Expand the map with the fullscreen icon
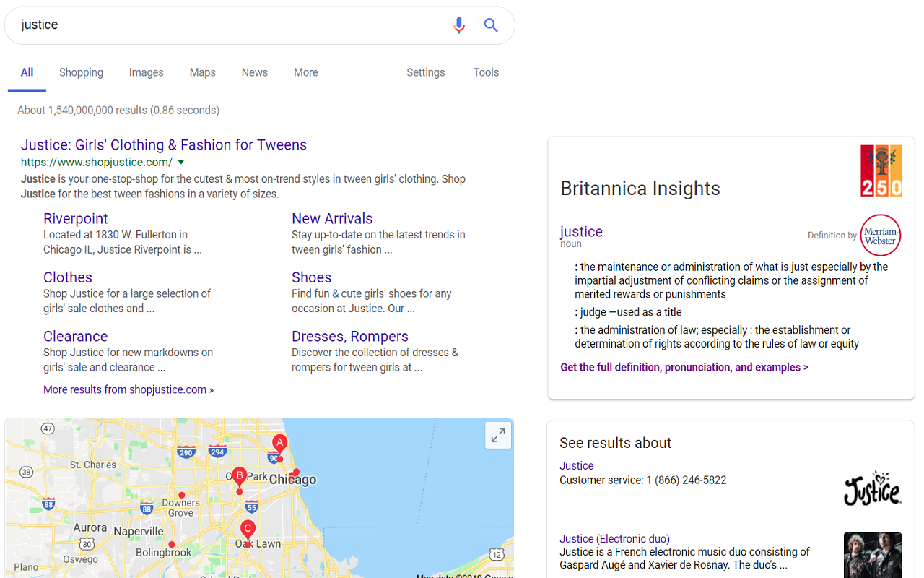924x578 pixels. coord(498,436)
